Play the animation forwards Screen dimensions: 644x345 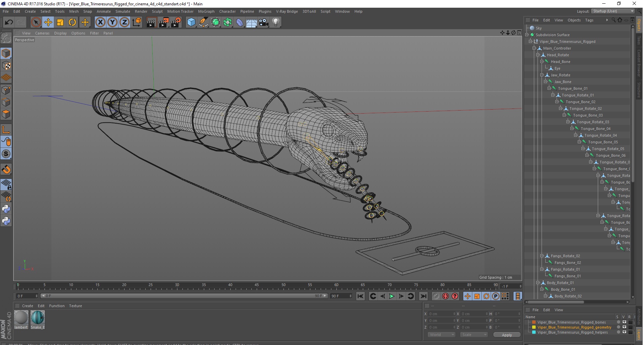coord(392,296)
